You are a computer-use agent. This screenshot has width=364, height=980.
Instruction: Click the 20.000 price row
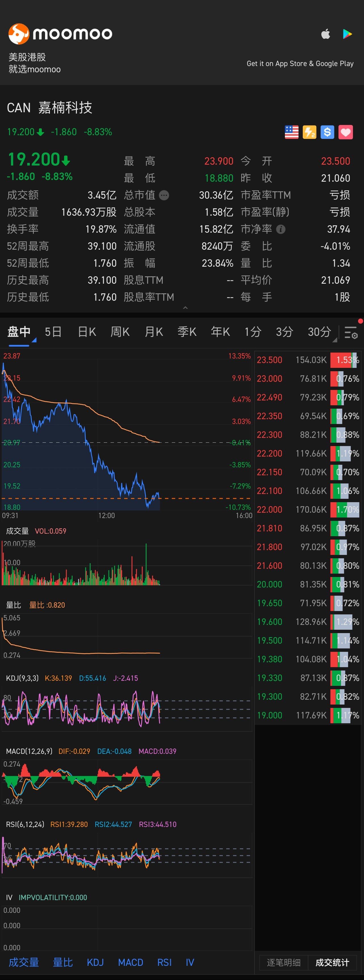(307, 584)
